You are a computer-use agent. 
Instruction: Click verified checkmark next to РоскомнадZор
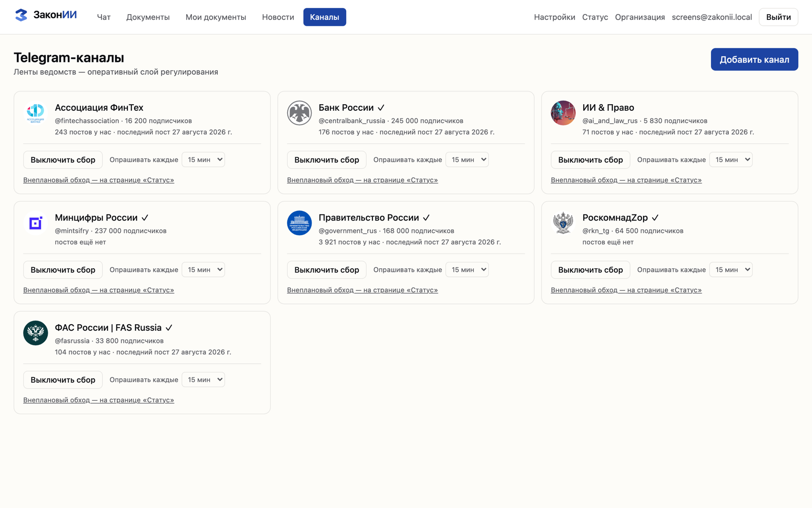655,218
